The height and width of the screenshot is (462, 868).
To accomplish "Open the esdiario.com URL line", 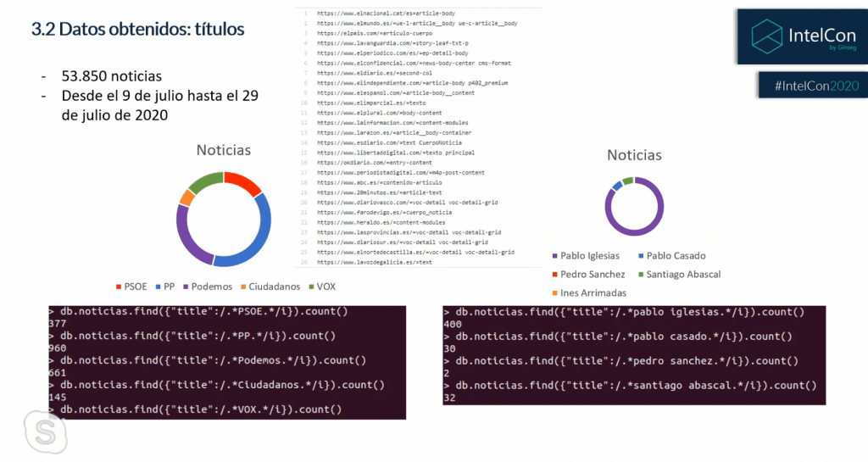I will tap(389, 142).
